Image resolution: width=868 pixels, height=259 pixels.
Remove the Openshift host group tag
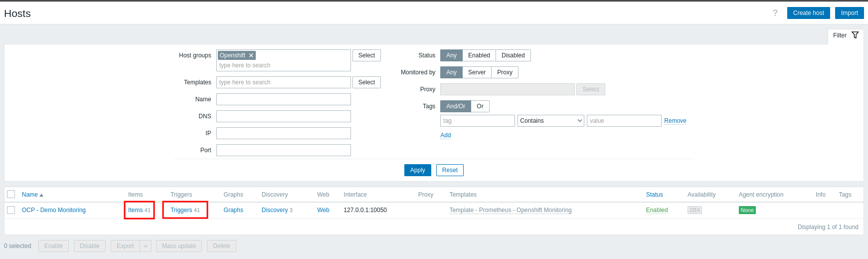pyautogui.click(x=251, y=55)
